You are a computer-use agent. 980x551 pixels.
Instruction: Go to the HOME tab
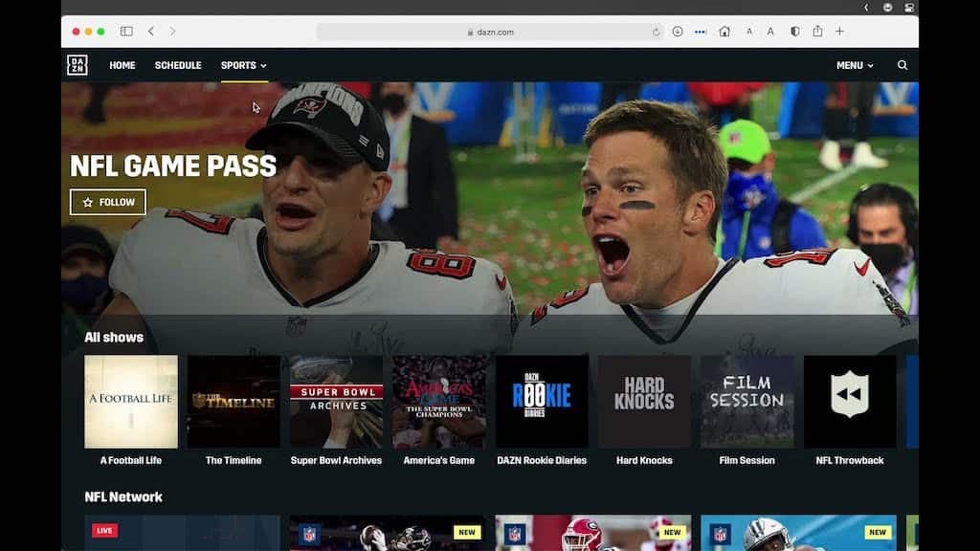pyautogui.click(x=122, y=65)
